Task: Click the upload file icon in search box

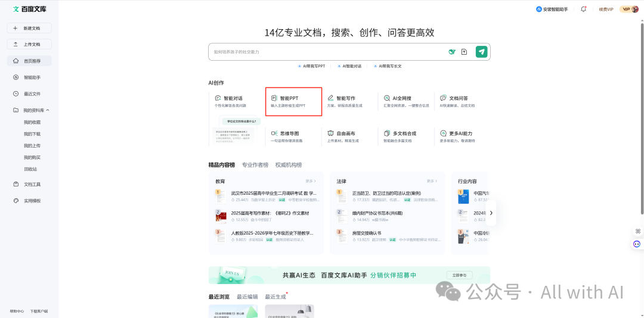Action: (x=464, y=52)
